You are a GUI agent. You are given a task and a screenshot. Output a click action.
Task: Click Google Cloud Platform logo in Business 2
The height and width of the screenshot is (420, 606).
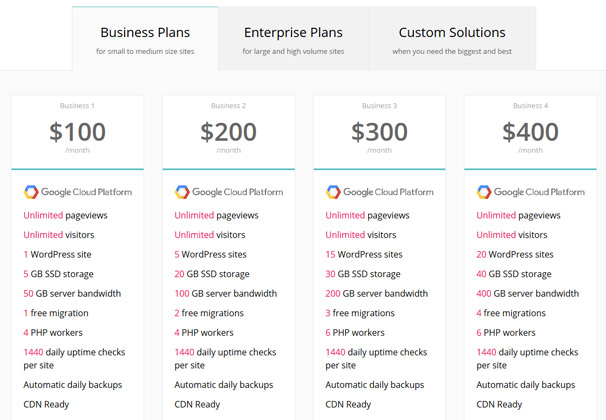(229, 192)
